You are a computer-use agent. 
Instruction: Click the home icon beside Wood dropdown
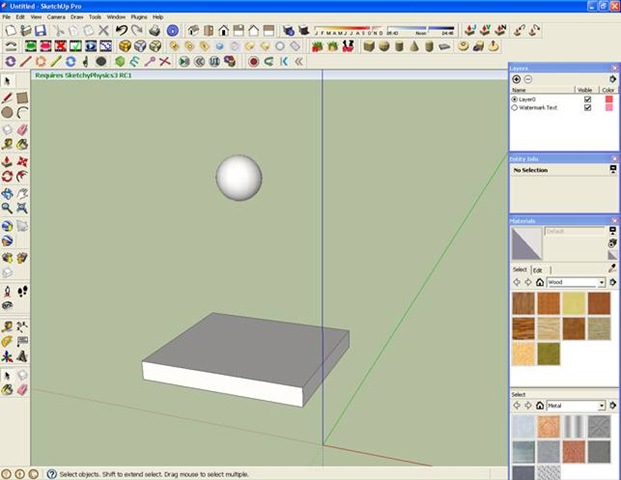[x=540, y=283]
